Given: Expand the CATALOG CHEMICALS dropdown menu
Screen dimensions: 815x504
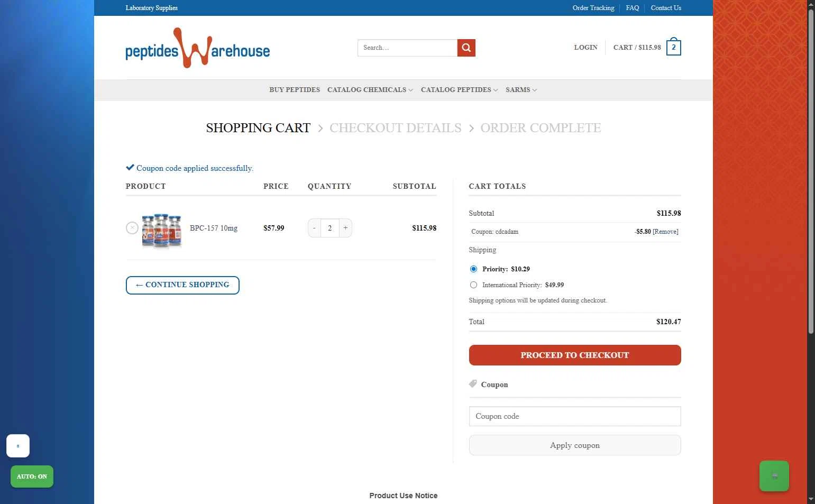Looking at the screenshot, I should tap(370, 90).
